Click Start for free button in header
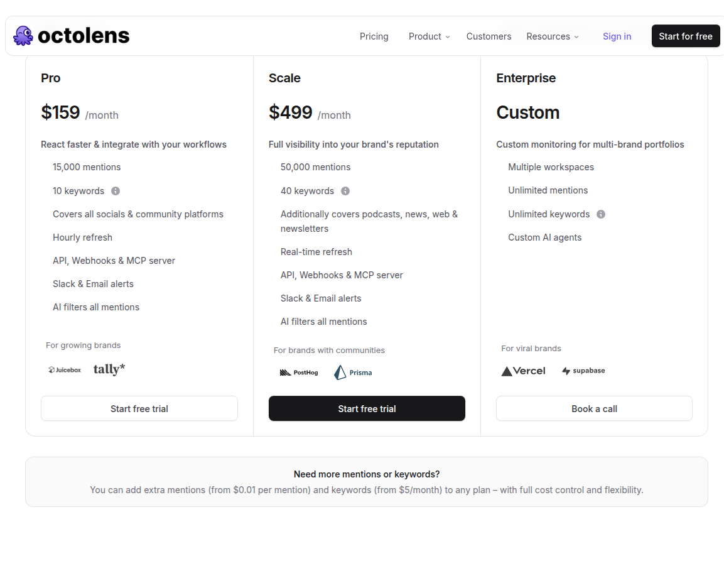This screenshot has width=724, height=588. click(686, 36)
